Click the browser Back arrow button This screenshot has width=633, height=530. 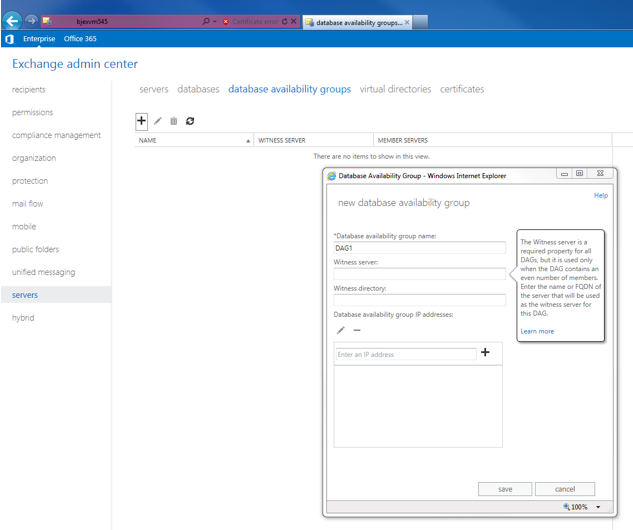tap(13, 21)
